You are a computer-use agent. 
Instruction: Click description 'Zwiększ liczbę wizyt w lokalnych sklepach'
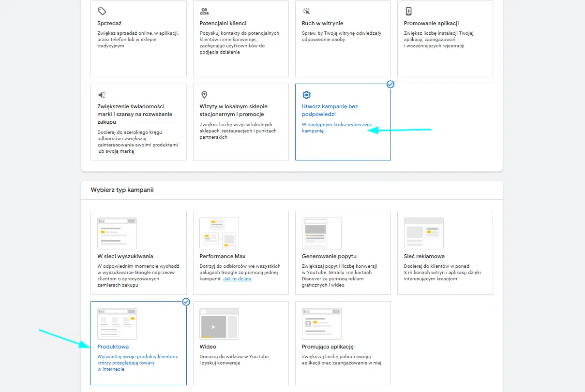[238, 131]
